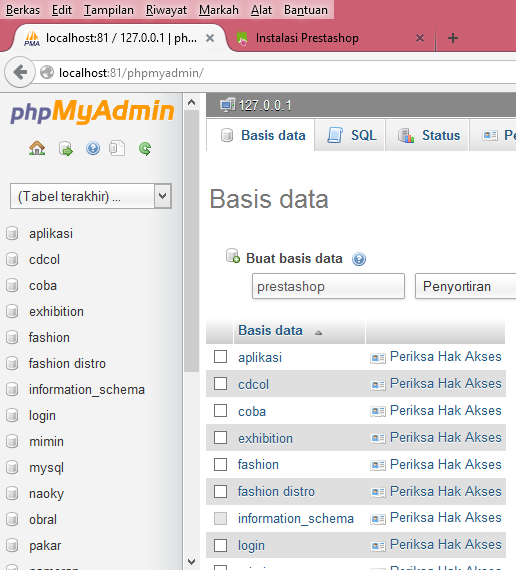This screenshot has height=570, width=516.
Task: Open the Alat menu
Action: pyautogui.click(x=261, y=10)
